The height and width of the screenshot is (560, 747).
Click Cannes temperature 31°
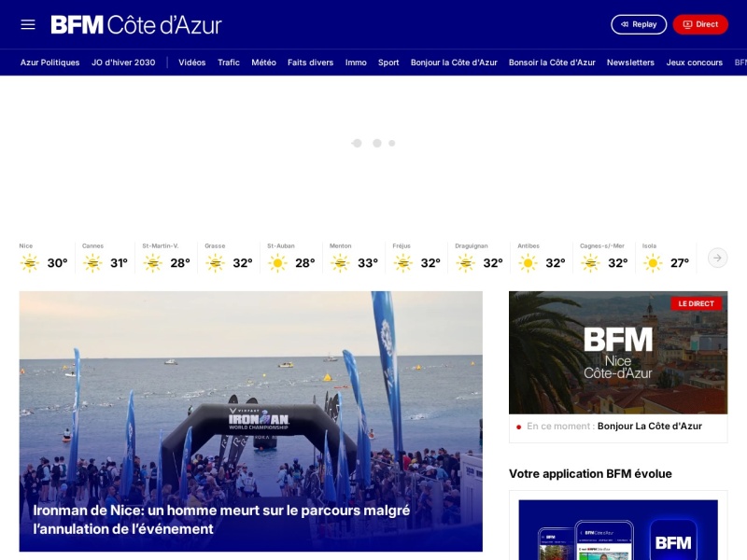120,263
